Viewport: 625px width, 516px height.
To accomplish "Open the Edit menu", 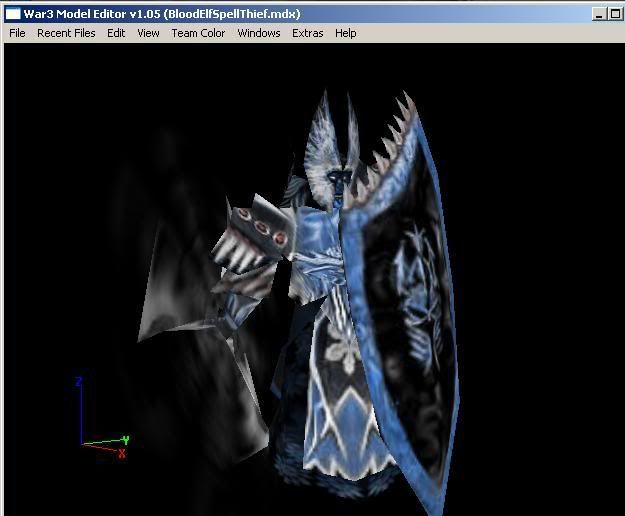I will [x=116, y=33].
